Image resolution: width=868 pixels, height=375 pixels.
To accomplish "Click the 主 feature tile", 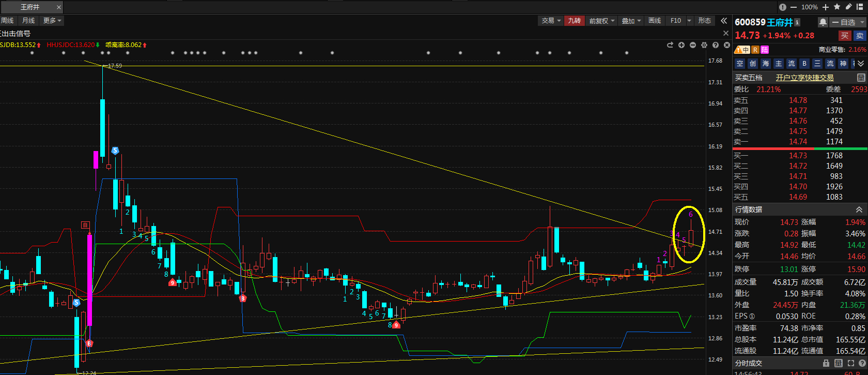I will (779, 64).
